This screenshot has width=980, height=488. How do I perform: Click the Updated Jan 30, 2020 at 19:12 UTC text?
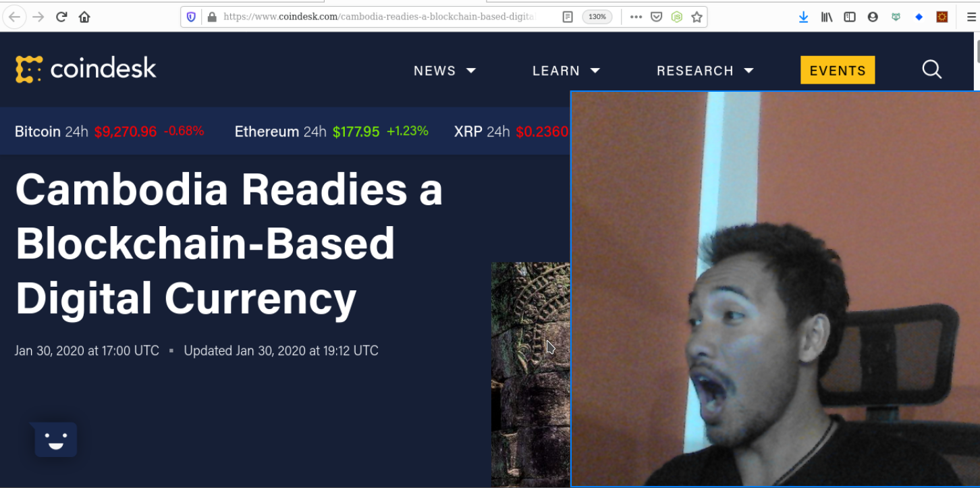click(281, 350)
